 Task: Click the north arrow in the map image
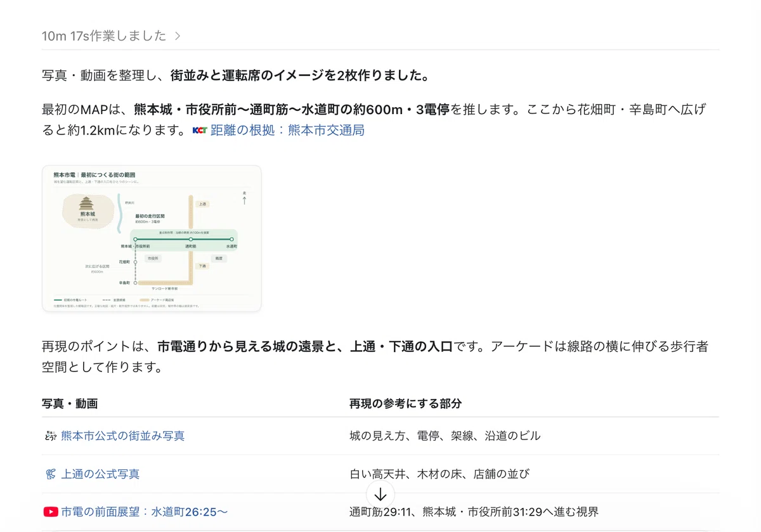click(x=244, y=198)
